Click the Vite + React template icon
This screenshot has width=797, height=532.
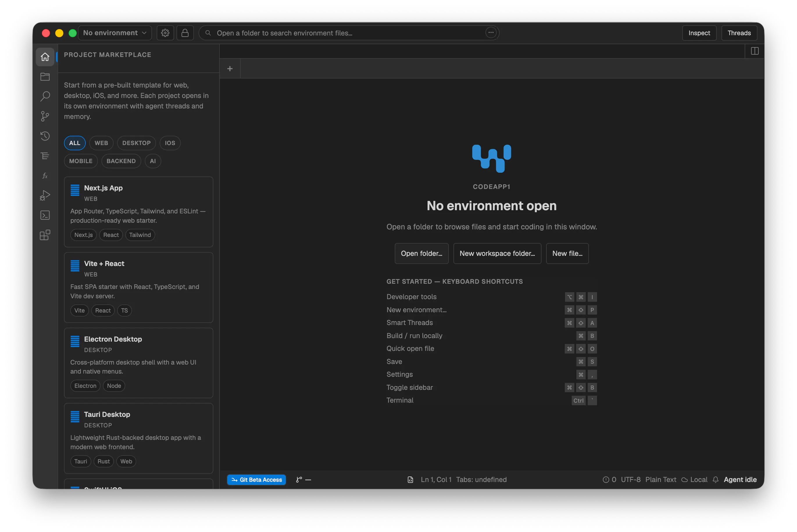75,266
